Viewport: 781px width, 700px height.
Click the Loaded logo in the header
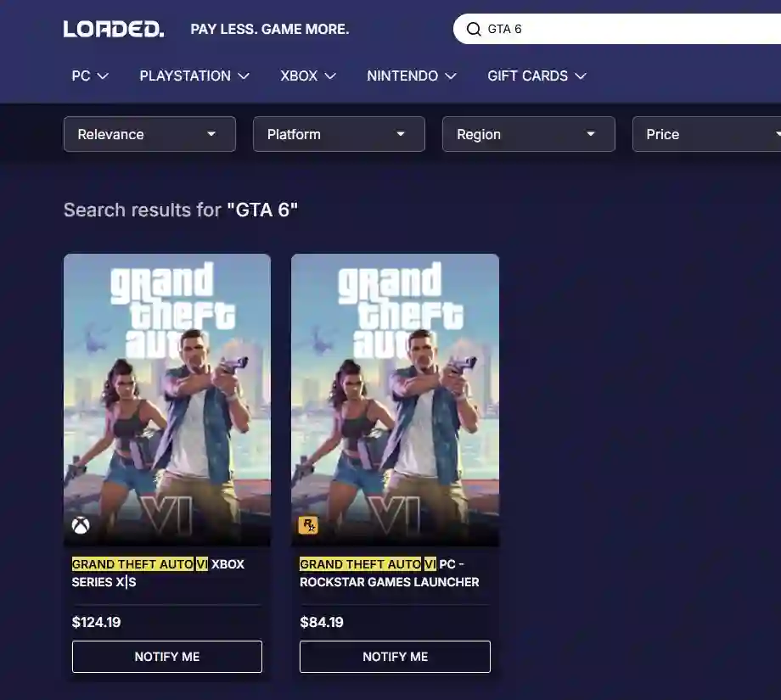point(114,29)
